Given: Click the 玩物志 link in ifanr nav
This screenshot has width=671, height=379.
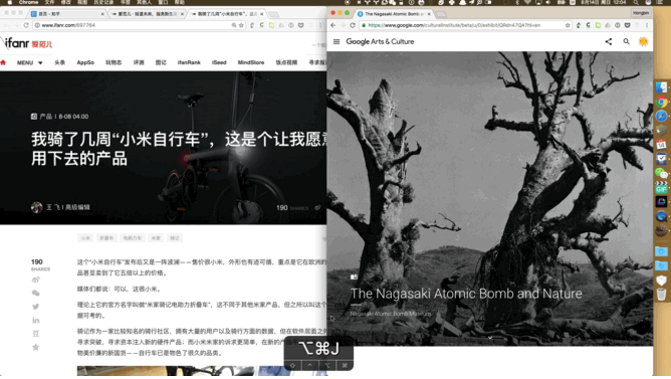Looking at the screenshot, I should 113,62.
